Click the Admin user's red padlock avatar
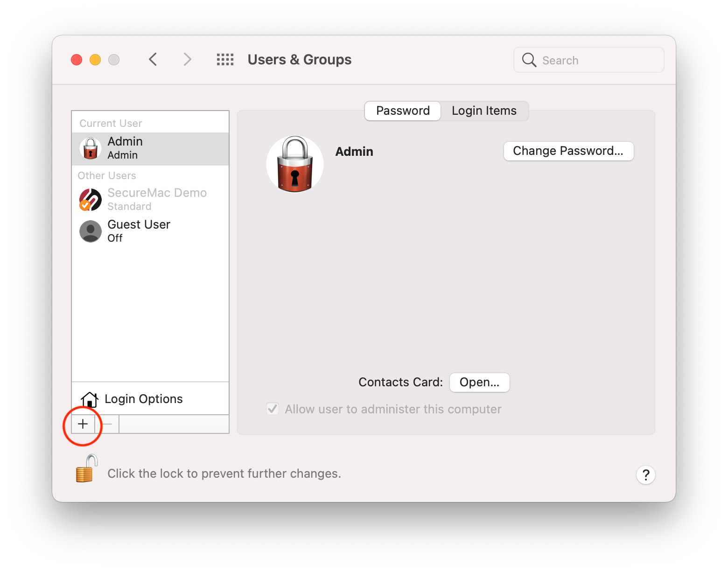This screenshot has height=571, width=728. point(90,148)
